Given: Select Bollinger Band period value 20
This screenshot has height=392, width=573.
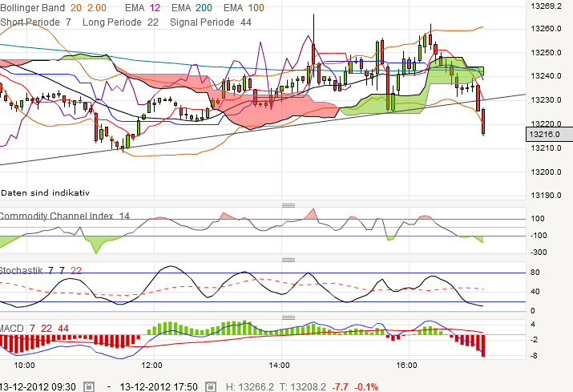Looking at the screenshot, I should point(76,8).
